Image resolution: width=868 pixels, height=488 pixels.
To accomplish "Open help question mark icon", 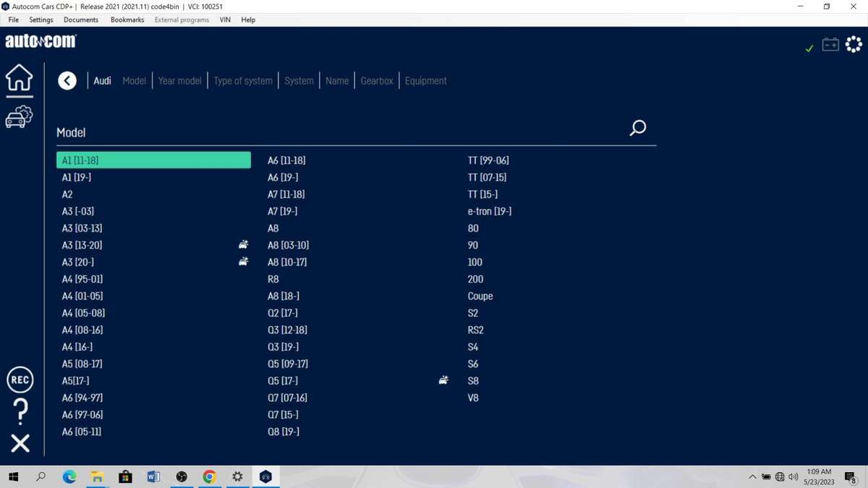I will pyautogui.click(x=20, y=412).
